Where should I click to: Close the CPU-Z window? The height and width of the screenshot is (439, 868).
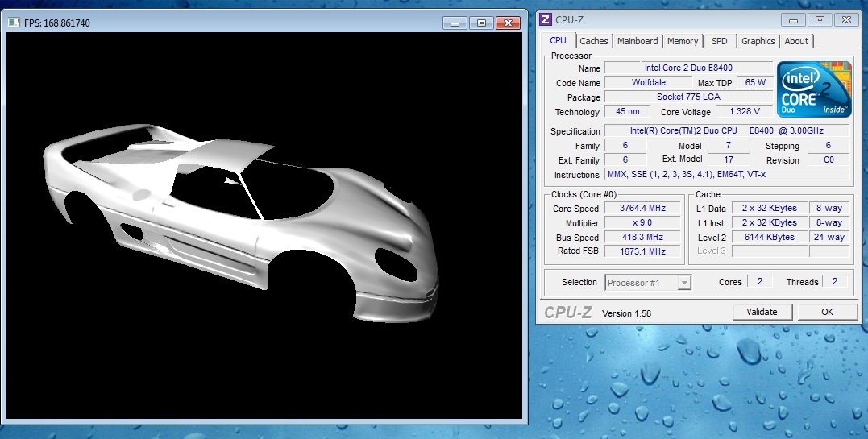click(845, 19)
